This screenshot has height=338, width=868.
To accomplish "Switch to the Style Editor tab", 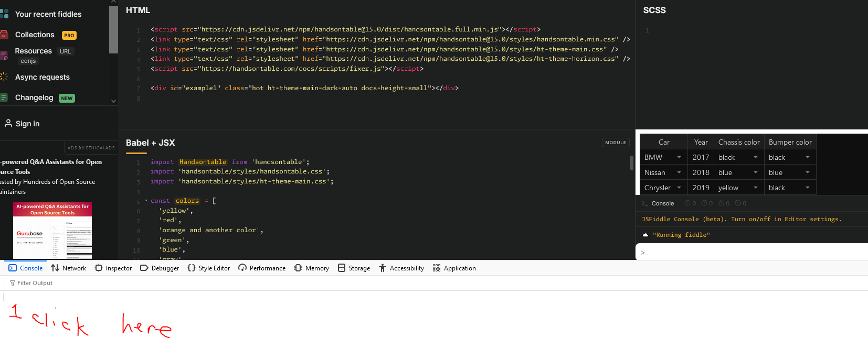I will pyautogui.click(x=209, y=268).
